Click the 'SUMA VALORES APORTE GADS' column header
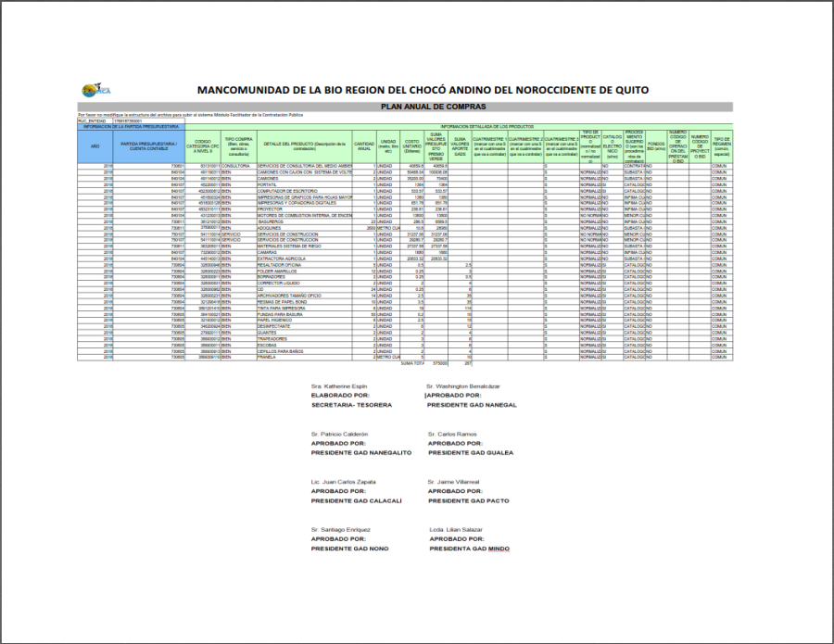Viewport: 834px width, 644px height. tap(460, 146)
